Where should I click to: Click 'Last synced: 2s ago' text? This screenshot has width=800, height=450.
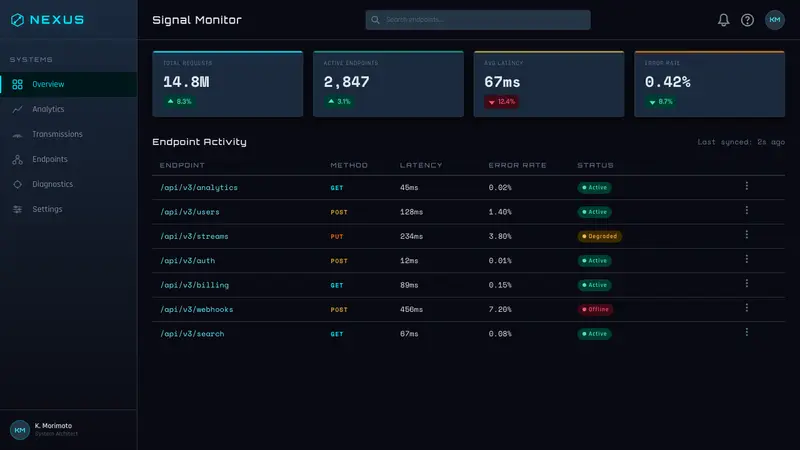741,142
